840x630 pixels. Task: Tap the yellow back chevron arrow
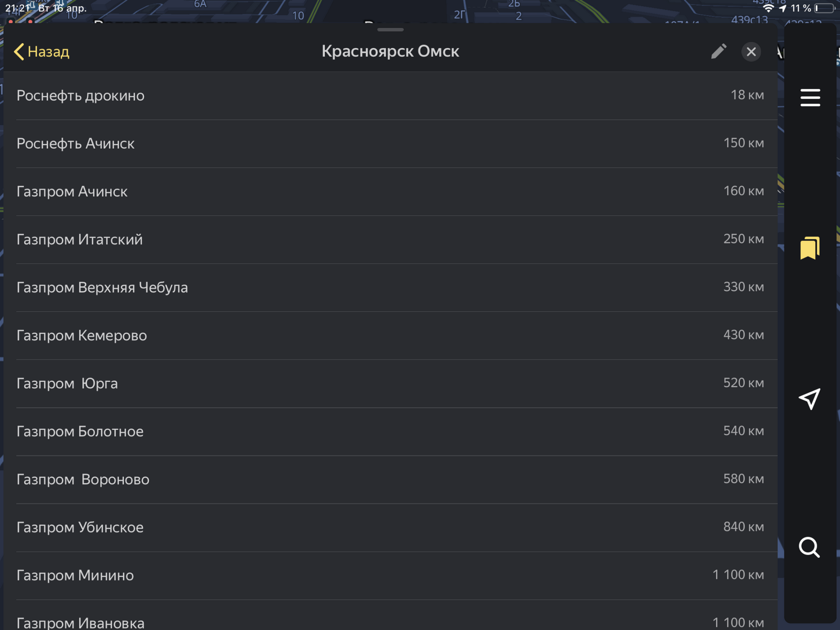coord(19,51)
